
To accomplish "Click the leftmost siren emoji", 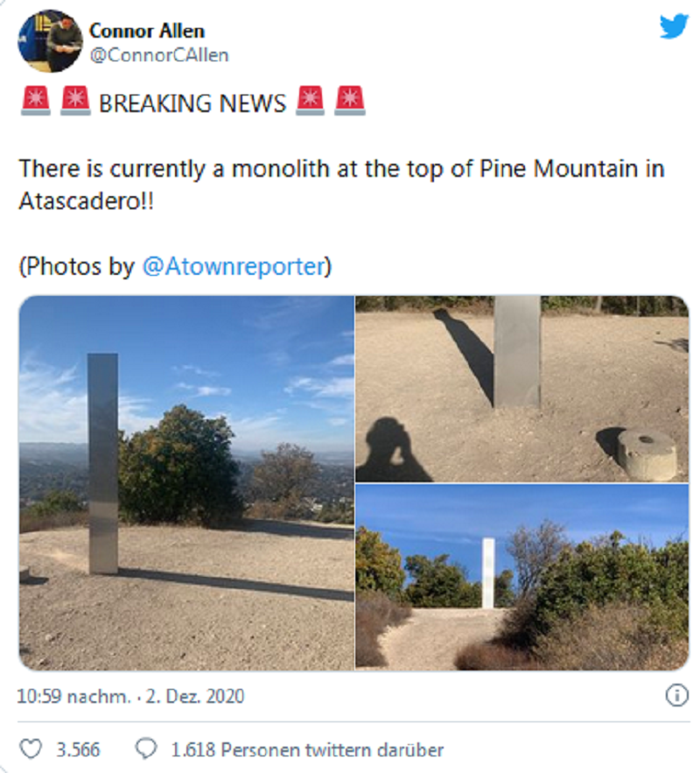I will (35, 102).
